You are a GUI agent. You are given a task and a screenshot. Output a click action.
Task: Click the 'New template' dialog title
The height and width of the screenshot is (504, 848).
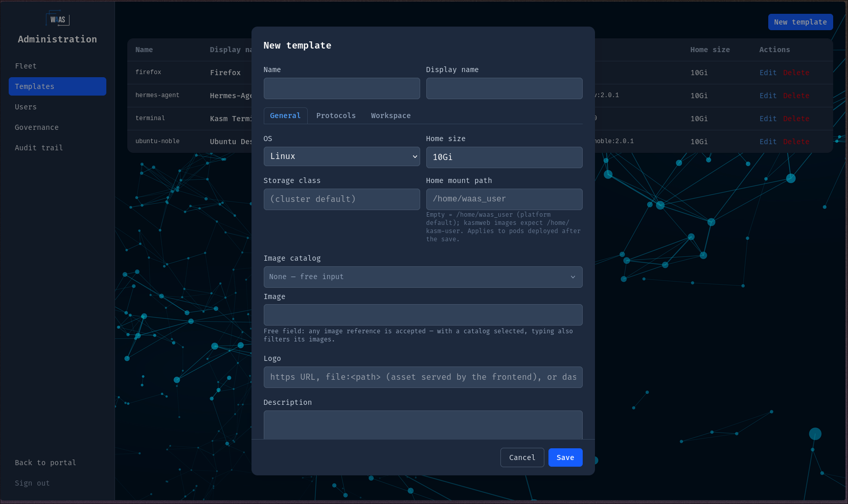coord(297,45)
